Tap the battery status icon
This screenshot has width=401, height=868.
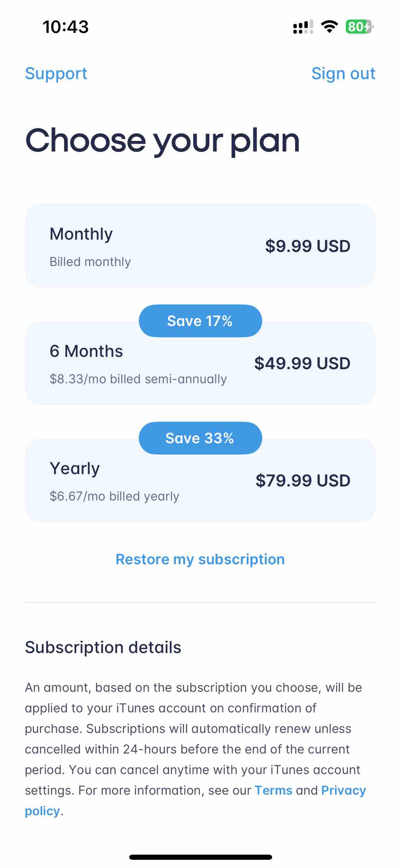(359, 27)
